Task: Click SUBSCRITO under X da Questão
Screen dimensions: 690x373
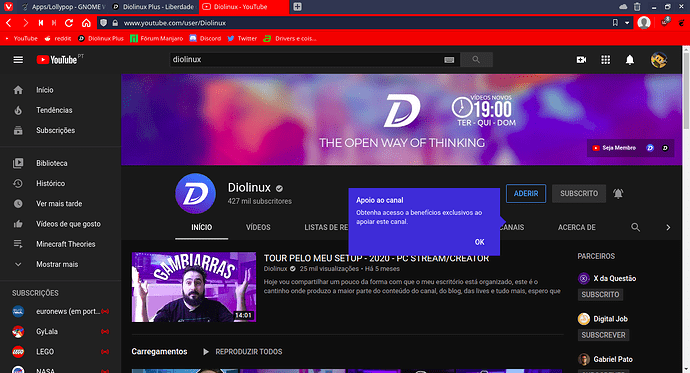Action: point(600,295)
